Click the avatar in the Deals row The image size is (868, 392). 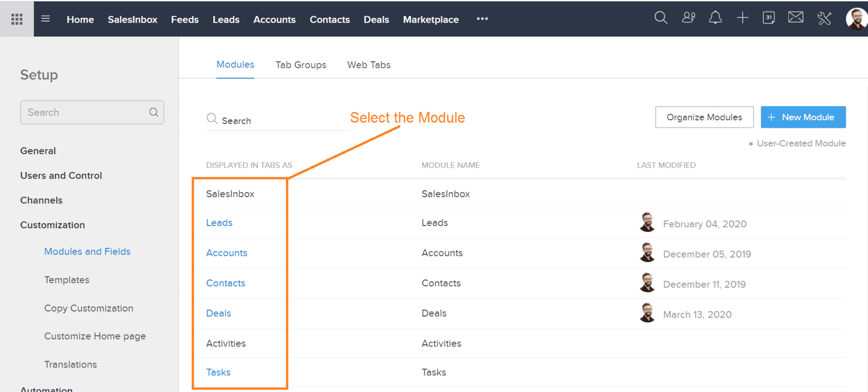pos(647,313)
